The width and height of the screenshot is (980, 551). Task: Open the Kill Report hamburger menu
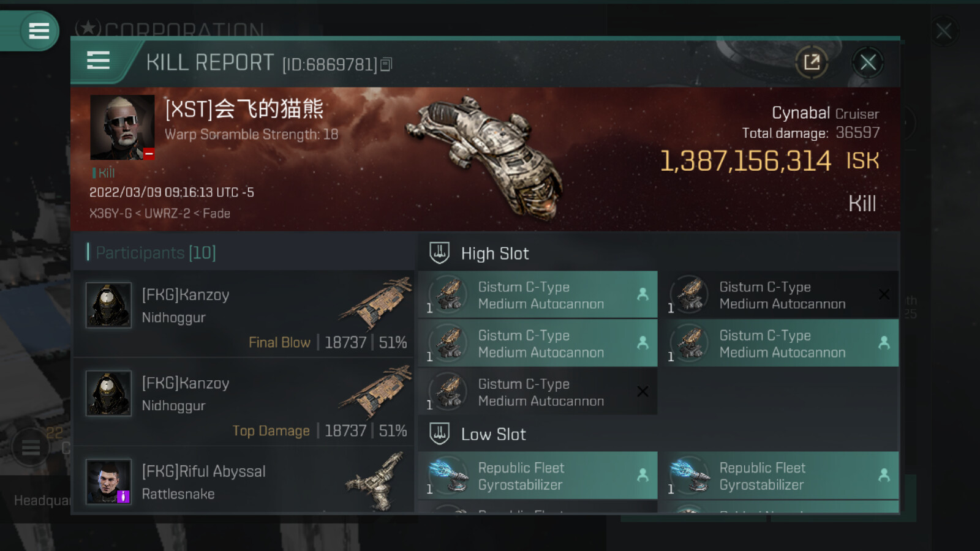(98, 61)
